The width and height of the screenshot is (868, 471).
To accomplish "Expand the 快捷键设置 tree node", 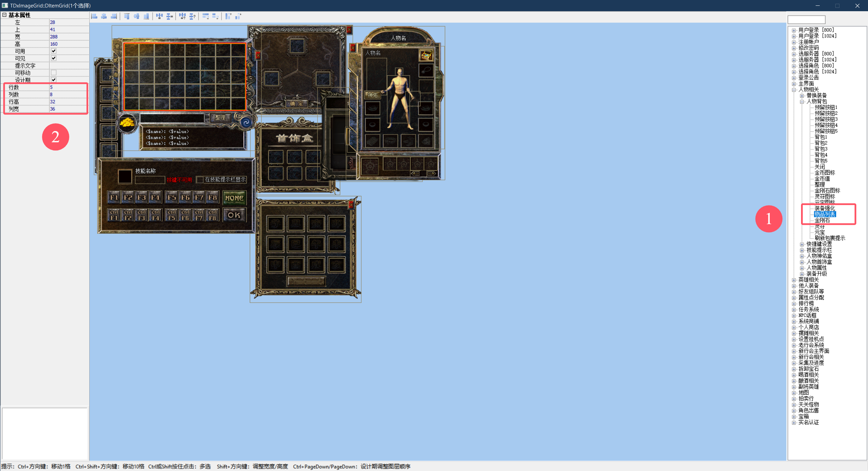I will click(802, 244).
